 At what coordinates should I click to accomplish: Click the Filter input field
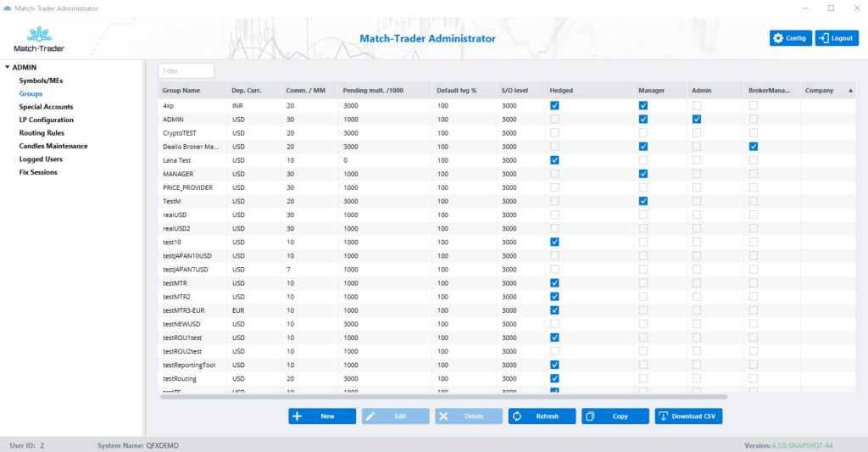186,71
